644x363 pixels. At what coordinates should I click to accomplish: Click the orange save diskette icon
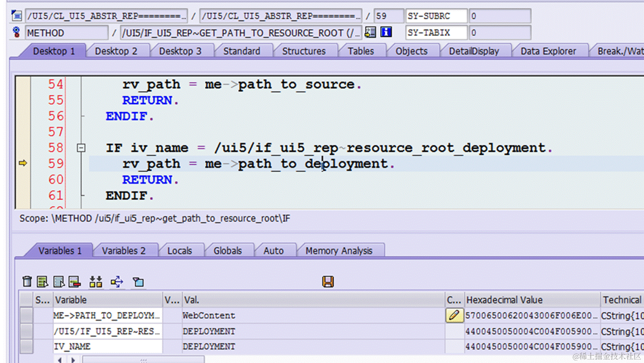click(328, 282)
